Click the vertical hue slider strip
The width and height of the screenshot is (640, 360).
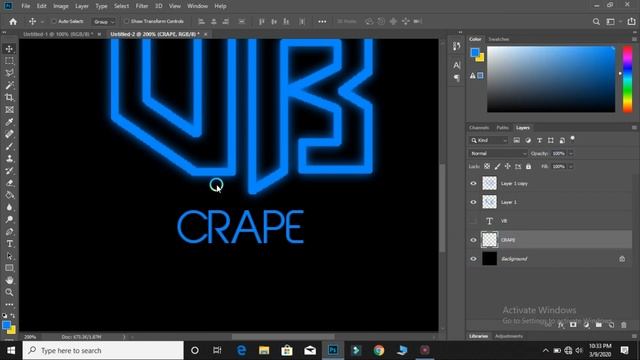[x=627, y=79]
